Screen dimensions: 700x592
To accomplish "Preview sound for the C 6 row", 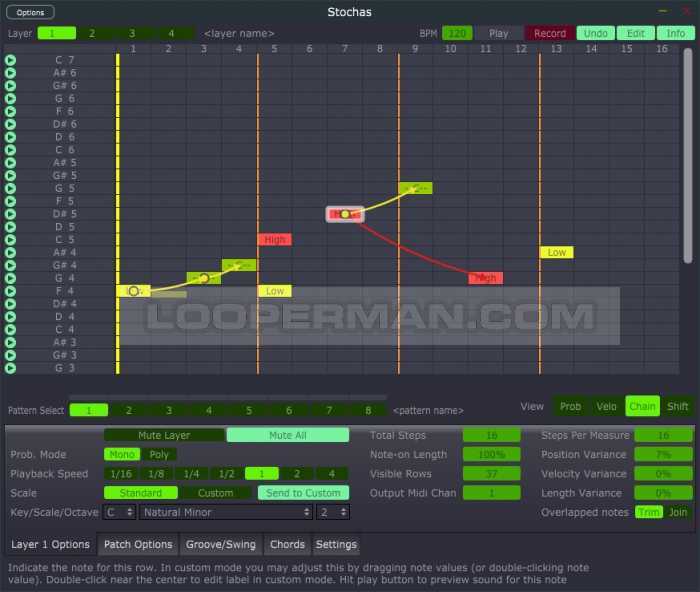I will (10, 150).
